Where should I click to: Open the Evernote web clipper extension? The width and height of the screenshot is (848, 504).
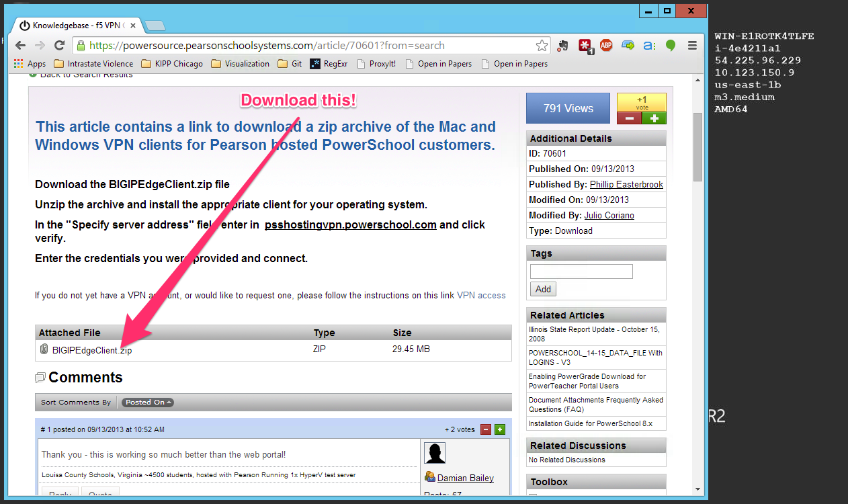click(x=564, y=46)
